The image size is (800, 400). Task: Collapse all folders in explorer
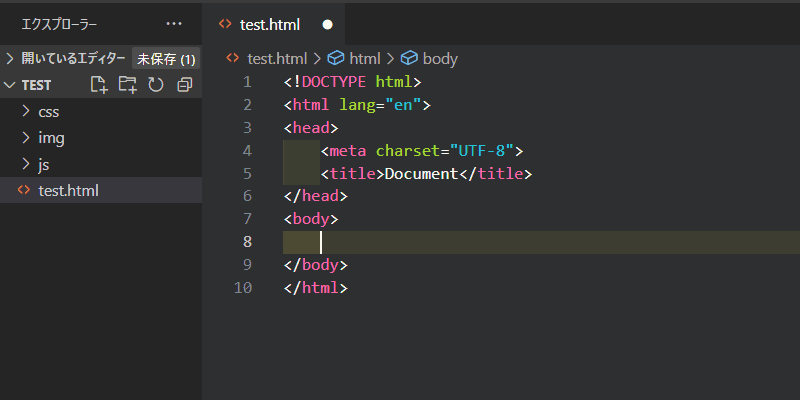(184, 85)
